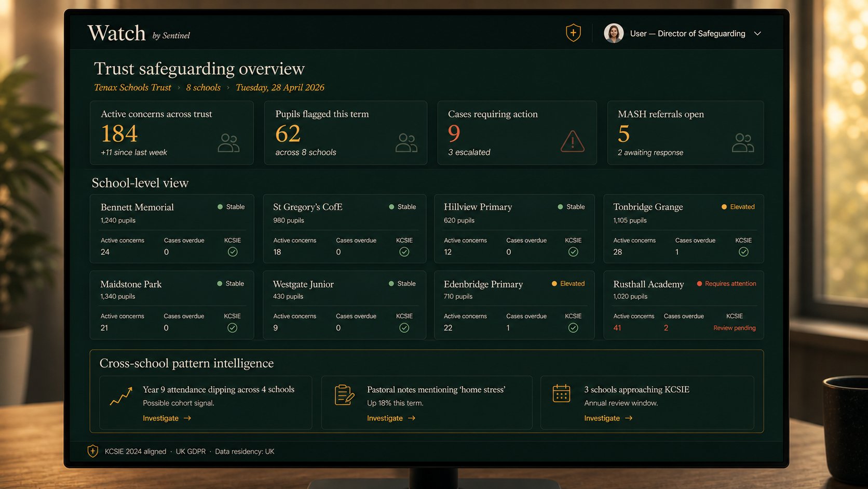Viewport: 868px width, 489px height.
Task: Open the 184 active concerns figure
Action: [x=119, y=134]
